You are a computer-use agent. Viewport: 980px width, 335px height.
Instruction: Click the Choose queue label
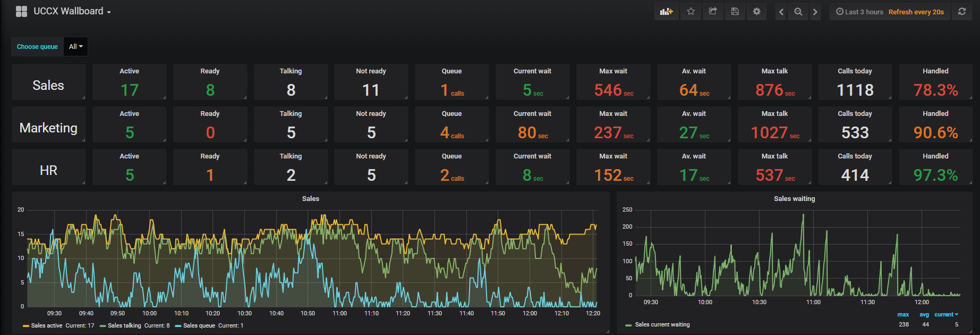[x=37, y=47]
